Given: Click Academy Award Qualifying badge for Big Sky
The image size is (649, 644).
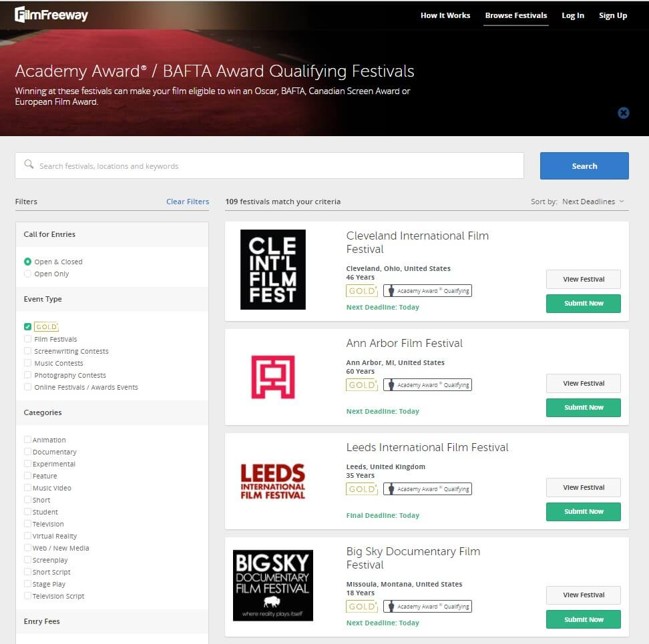Looking at the screenshot, I should [427, 607].
